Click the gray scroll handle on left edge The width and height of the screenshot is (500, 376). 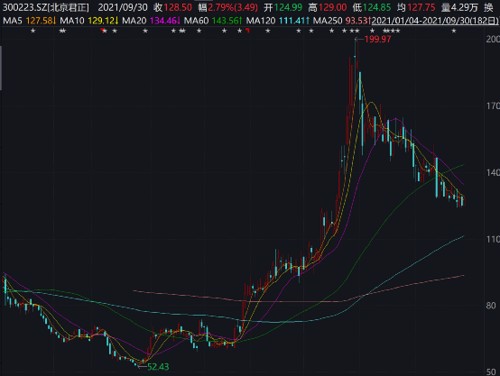point(1,68)
